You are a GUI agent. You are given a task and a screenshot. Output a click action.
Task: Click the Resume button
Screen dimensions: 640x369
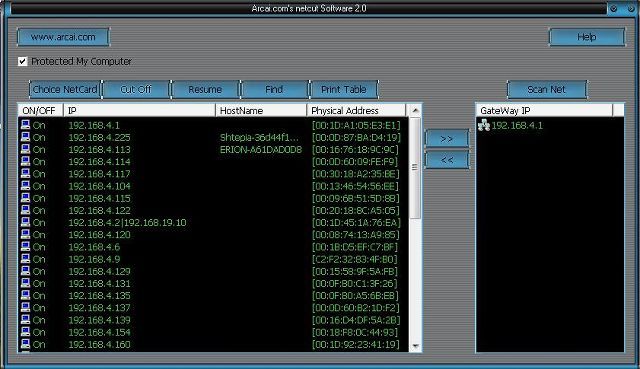205,89
